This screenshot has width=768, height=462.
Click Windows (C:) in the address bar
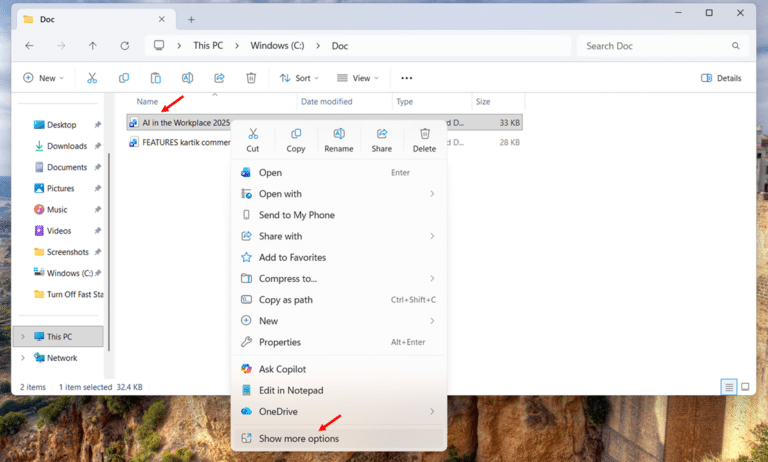click(x=277, y=46)
